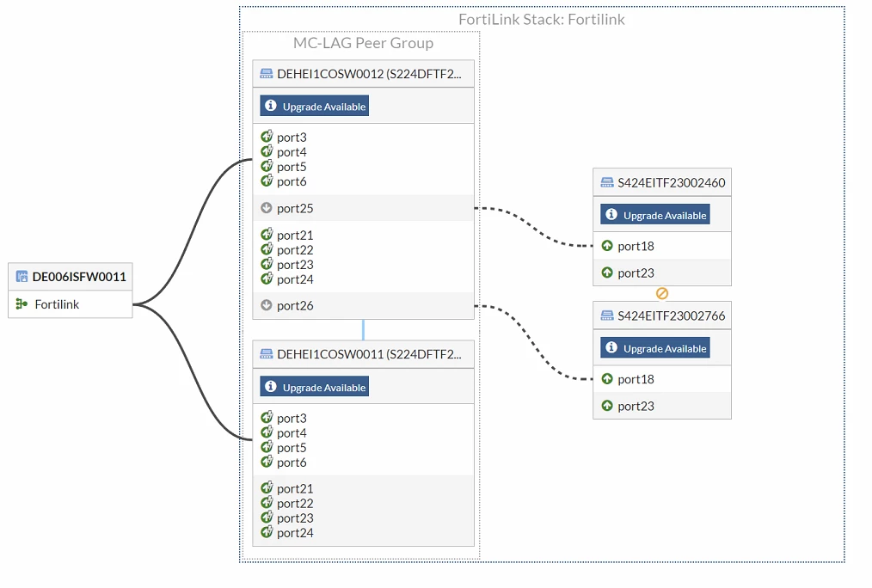Viewport: 872px width, 588px height.
Task: Click the switch icon beside DEHEI1COSW0011
Action: tap(267, 354)
